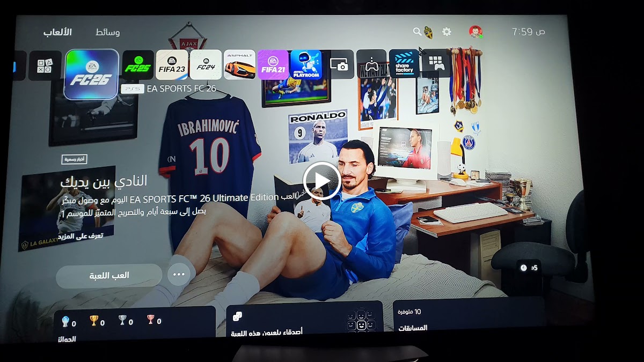This screenshot has width=644, height=362.
Task: Open the three-dots more options button
Action: click(179, 275)
